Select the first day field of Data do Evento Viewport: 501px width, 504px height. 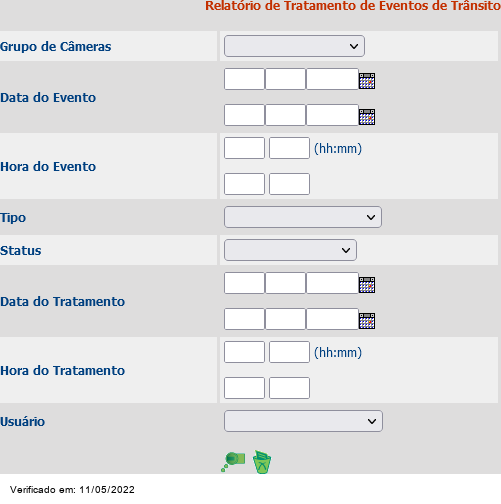click(x=244, y=79)
